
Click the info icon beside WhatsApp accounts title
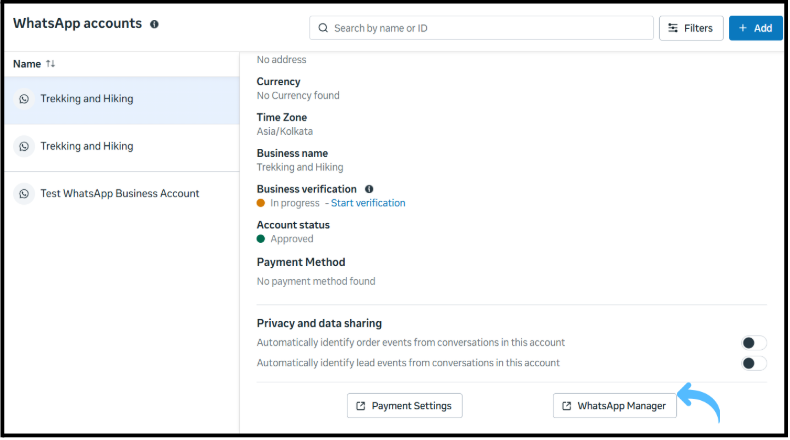[x=154, y=24]
